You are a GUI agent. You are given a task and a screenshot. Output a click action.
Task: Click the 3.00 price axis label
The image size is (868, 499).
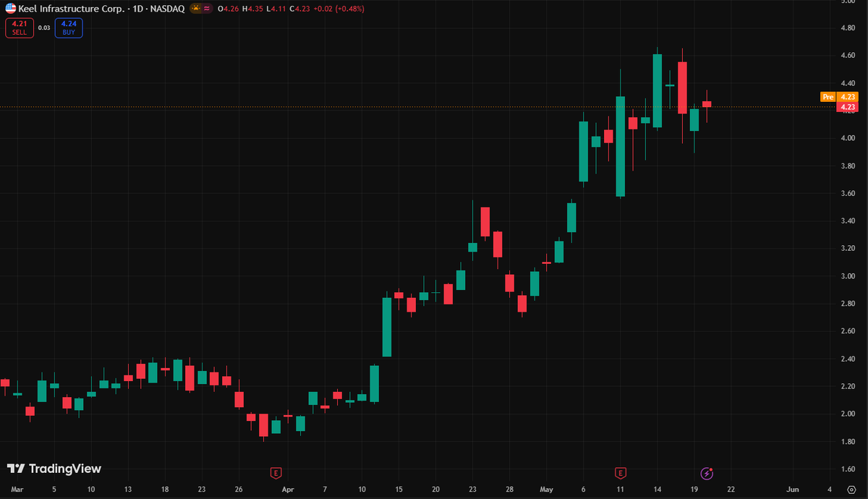pyautogui.click(x=848, y=276)
